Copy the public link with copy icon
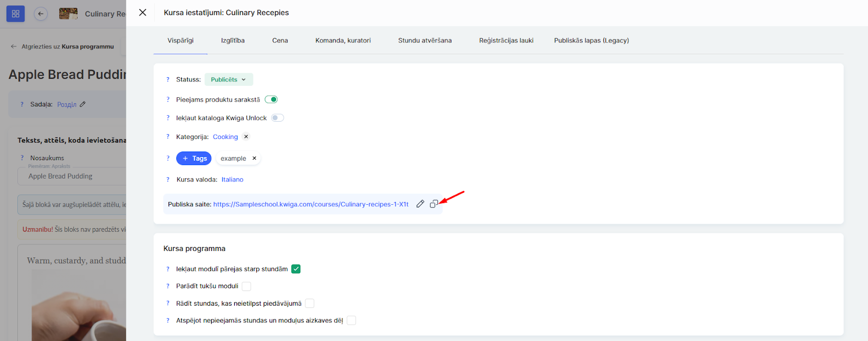This screenshot has height=341, width=868. tap(433, 204)
